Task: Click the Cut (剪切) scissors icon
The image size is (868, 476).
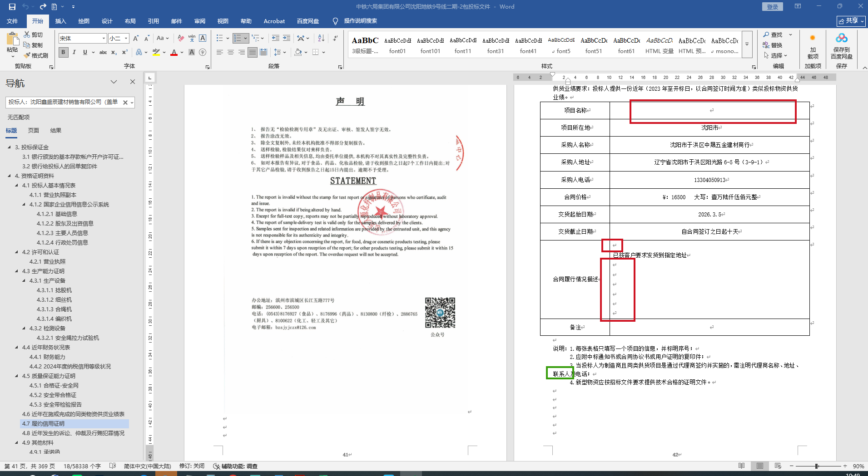Action: tap(27, 35)
